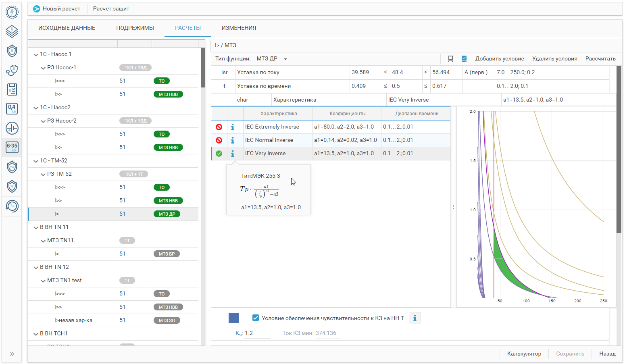
Task: Switch to ИСХОДНЫЕ ДАННЫЕ tab
Action: click(67, 28)
